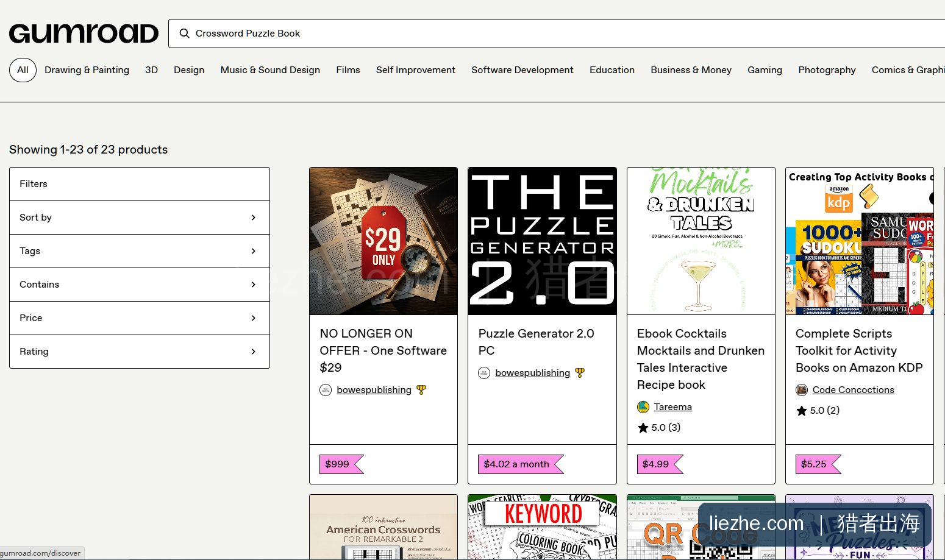Open American Crosswords for Remarkable 2 thumbnail
945x560 pixels.
tap(383, 528)
